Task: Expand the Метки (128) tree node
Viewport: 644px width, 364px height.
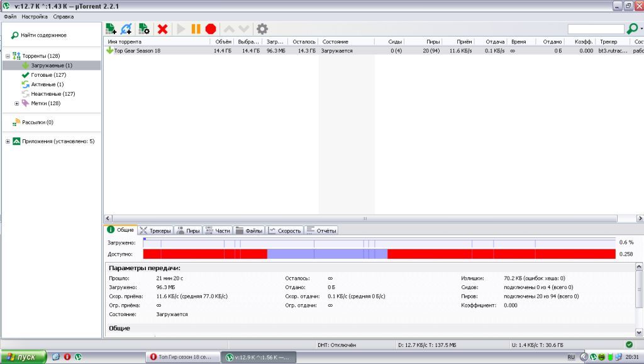Action: coord(17,103)
